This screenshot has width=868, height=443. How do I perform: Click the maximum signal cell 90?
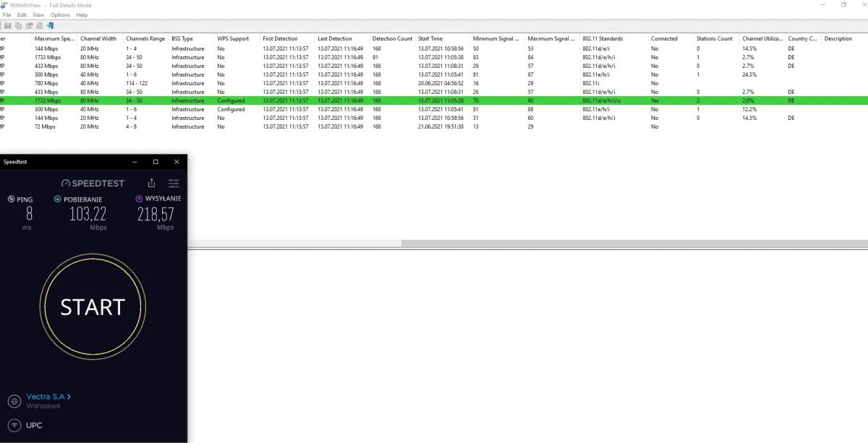(x=531, y=100)
